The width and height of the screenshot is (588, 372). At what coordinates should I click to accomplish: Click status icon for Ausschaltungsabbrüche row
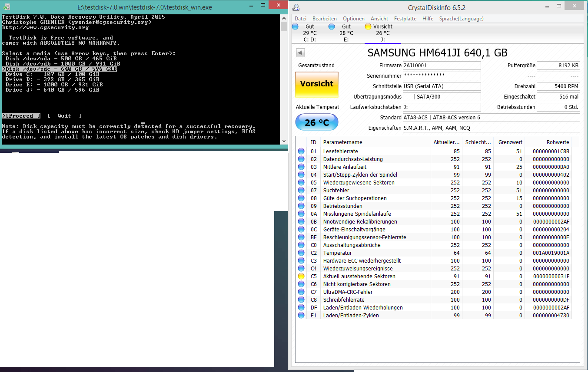301,245
